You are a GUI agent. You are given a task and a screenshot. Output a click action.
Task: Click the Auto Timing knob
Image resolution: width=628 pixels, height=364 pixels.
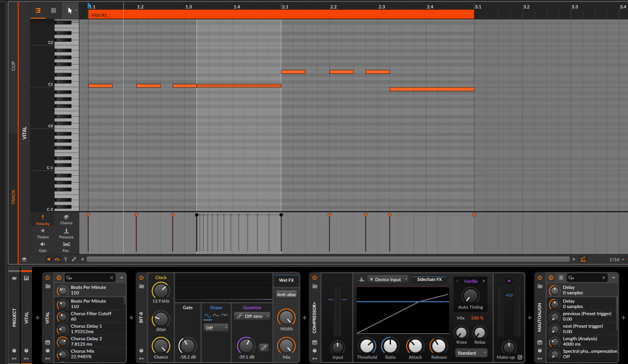[470, 296]
